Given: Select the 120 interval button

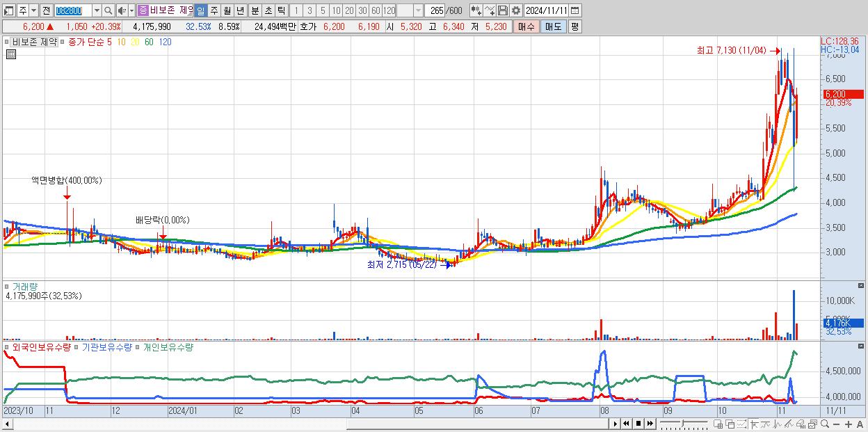Looking at the screenshot, I should tap(389, 11).
